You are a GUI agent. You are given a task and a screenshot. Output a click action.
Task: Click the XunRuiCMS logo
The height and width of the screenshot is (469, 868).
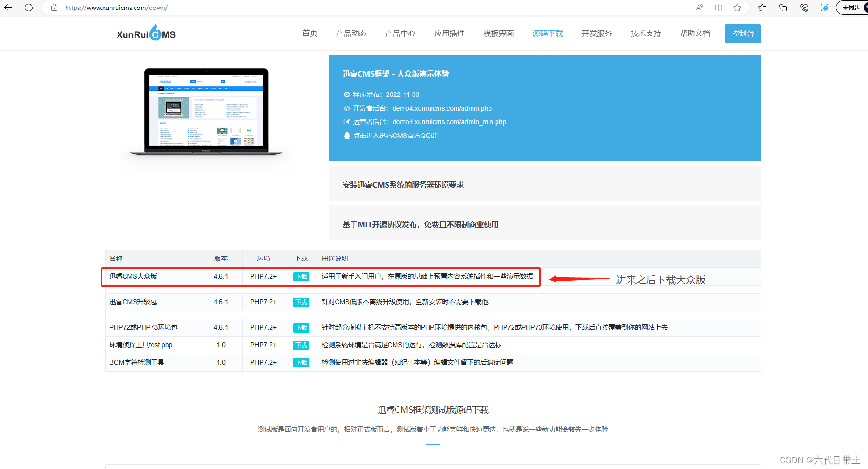click(x=146, y=33)
